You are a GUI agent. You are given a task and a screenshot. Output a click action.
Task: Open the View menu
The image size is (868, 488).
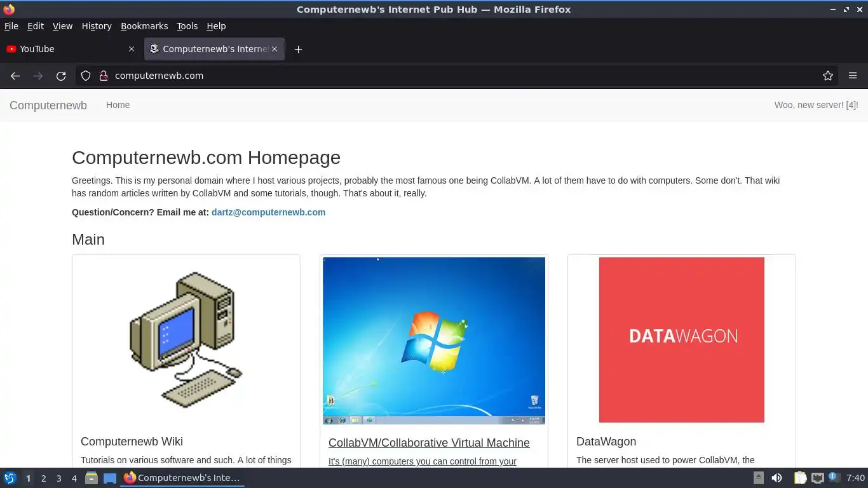62,26
